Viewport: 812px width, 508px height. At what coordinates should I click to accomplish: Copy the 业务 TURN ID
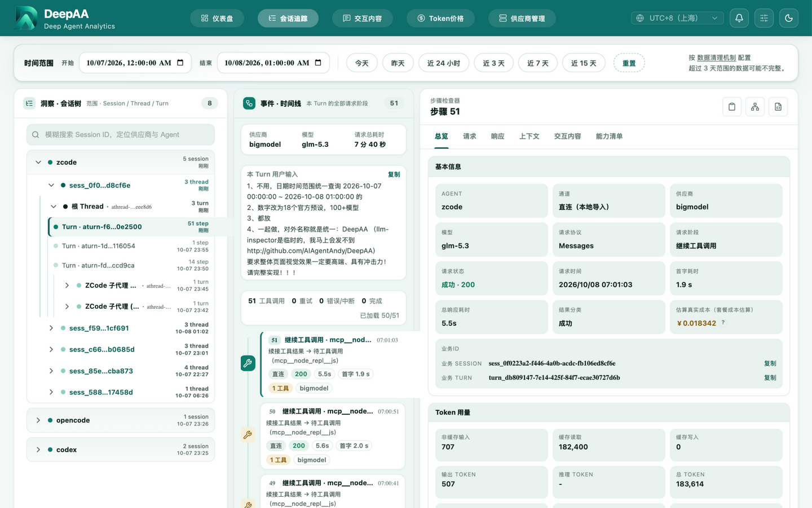pyautogui.click(x=770, y=378)
